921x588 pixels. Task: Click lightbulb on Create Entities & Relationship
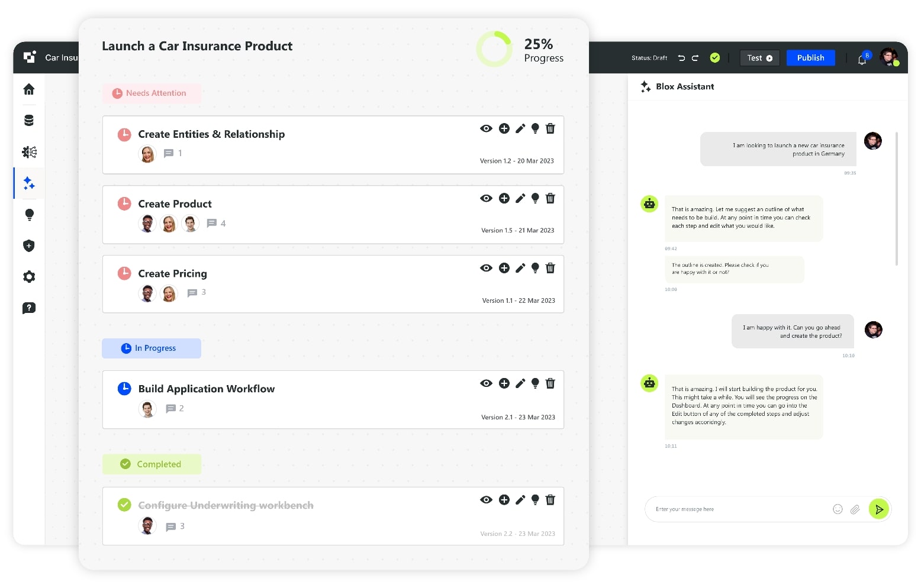tap(535, 128)
